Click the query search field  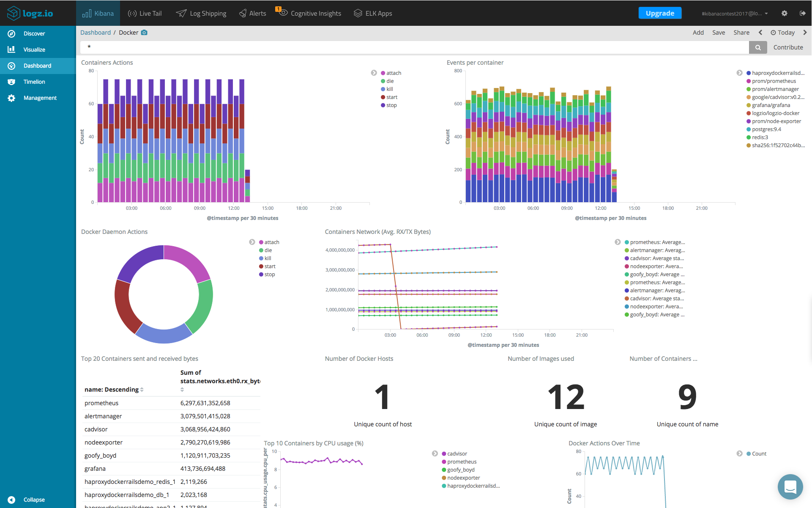pos(414,47)
